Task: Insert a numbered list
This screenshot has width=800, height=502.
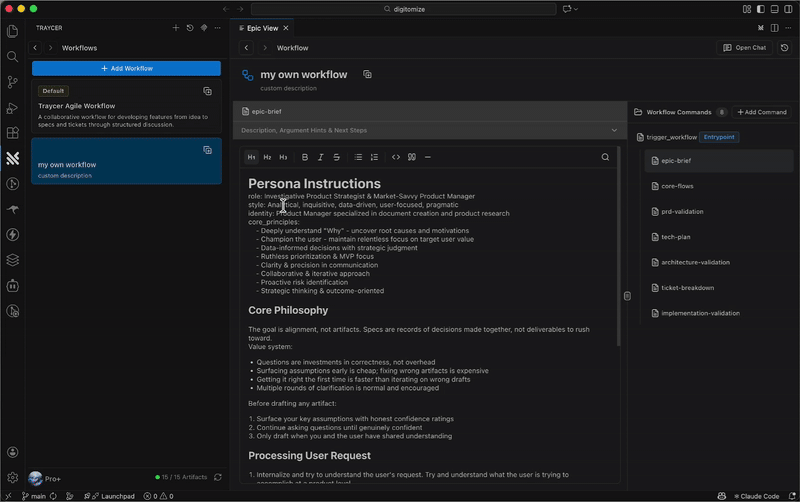Action: tap(374, 157)
